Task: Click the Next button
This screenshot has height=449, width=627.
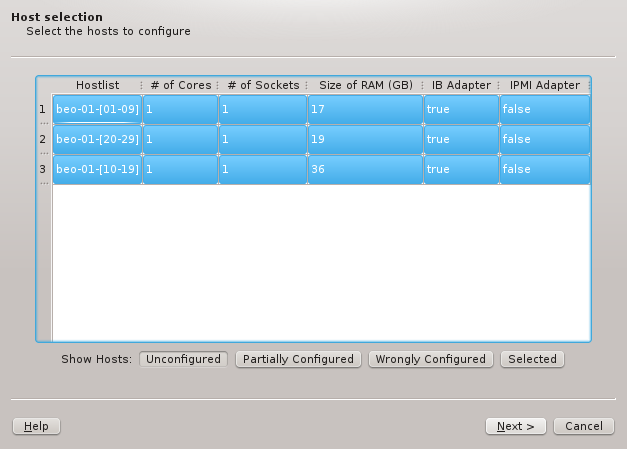Action: pyautogui.click(x=515, y=426)
